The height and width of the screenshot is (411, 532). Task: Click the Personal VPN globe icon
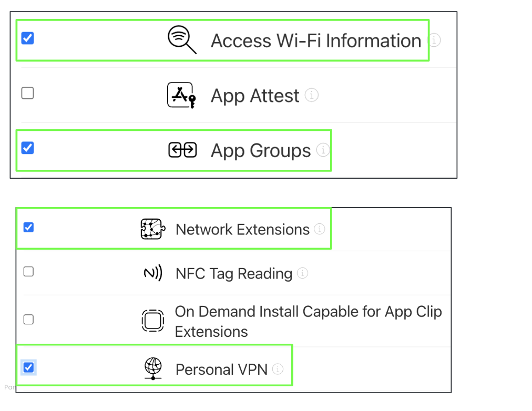(152, 368)
